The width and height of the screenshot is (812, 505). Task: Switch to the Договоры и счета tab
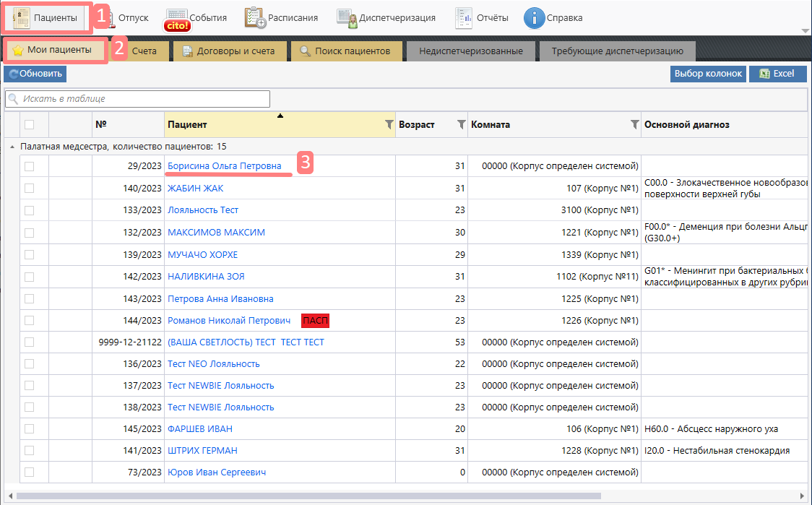230,51
